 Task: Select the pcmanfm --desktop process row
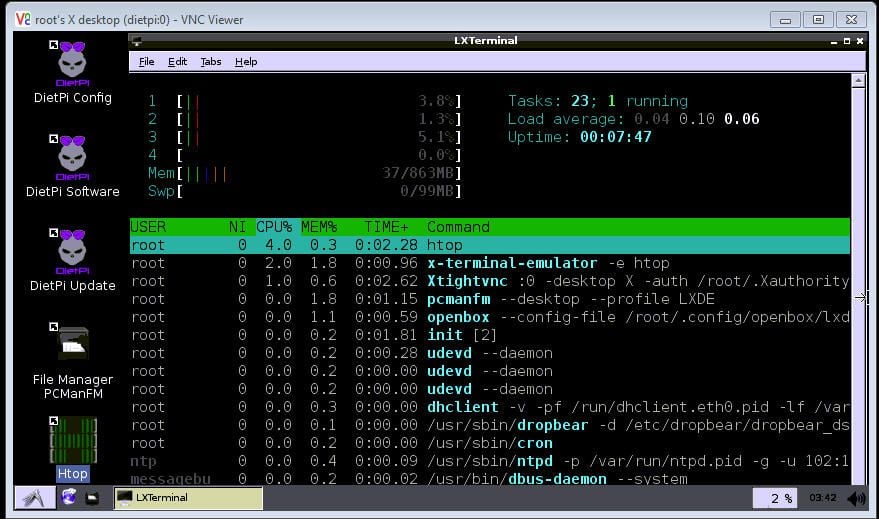[x=490, y=299]
